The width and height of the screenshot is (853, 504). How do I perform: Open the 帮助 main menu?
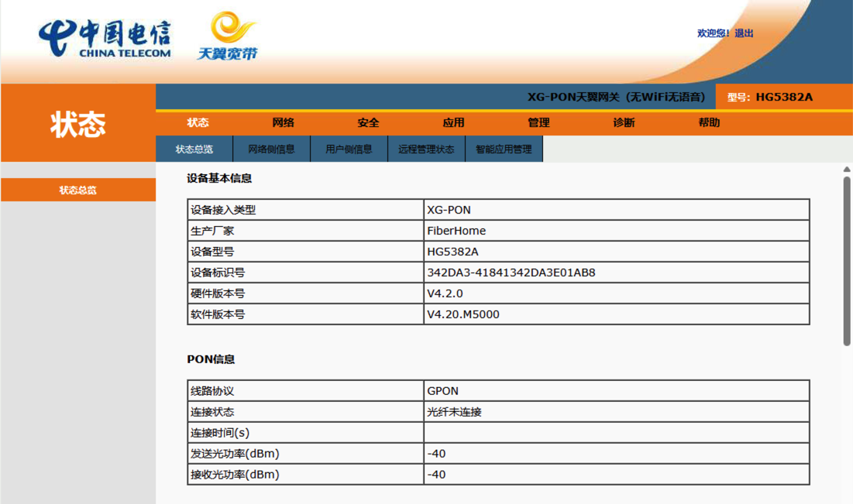click(x=710, y=122)
